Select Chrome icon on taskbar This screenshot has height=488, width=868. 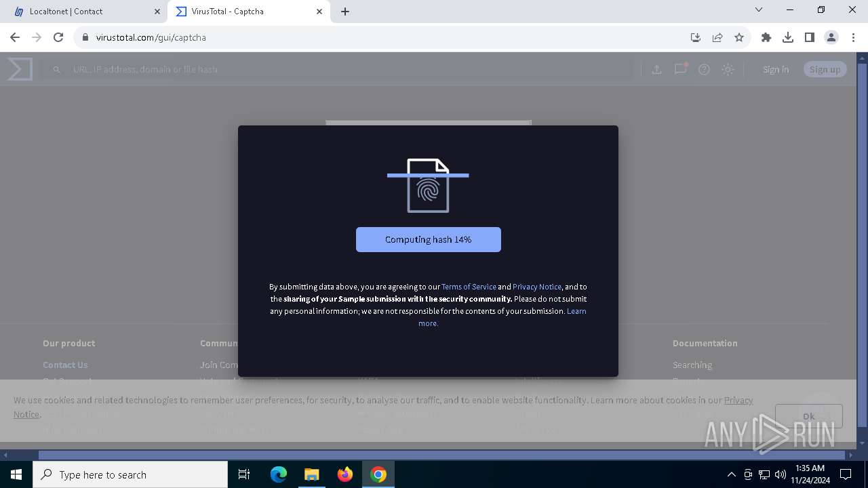378,474
